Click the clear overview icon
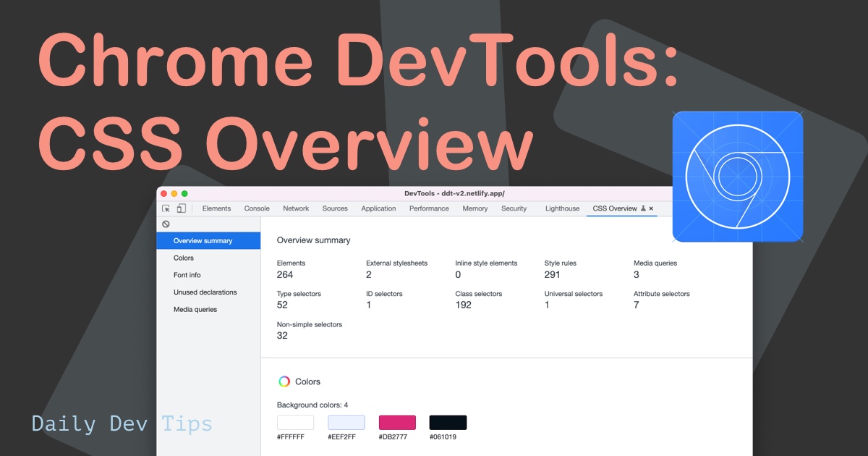The image size is (868, 456). (166, 224)
